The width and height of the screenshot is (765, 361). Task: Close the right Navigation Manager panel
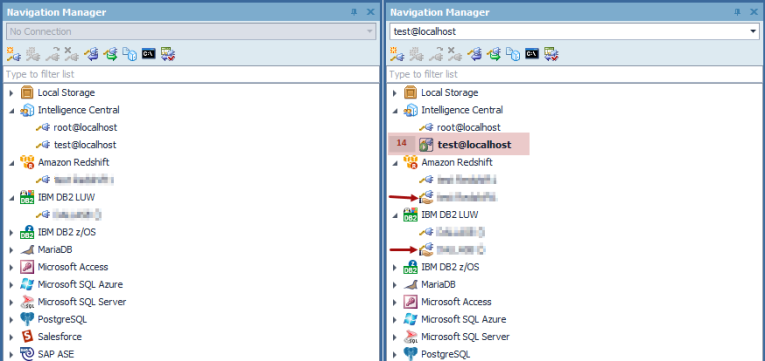(754, 12)
